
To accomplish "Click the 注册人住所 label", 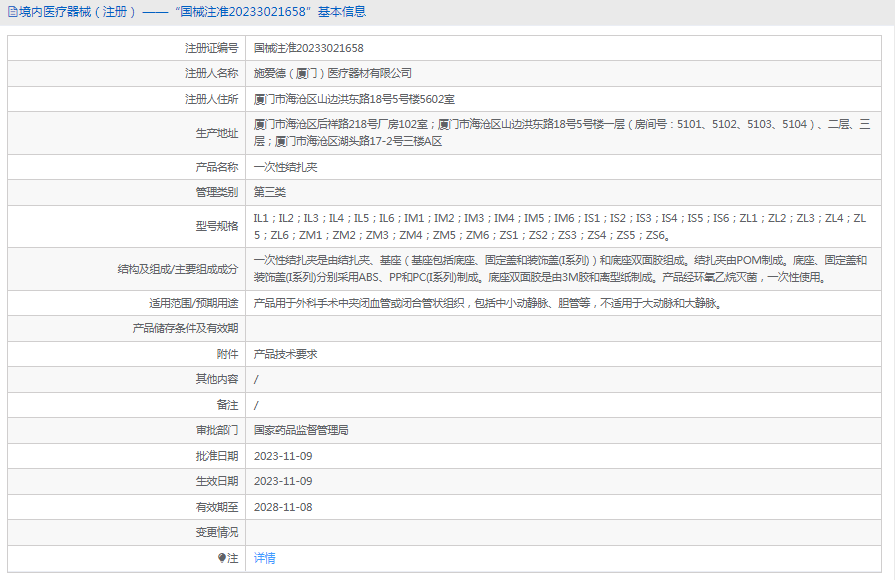I will pyautogui.click(x=212, y=99).
